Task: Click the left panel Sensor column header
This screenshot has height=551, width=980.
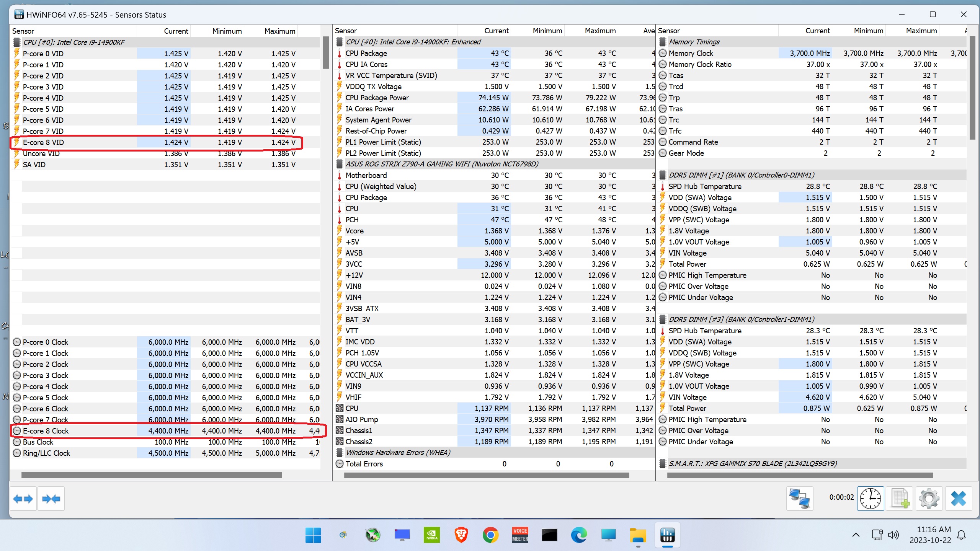Action: (x=73, y=31)
